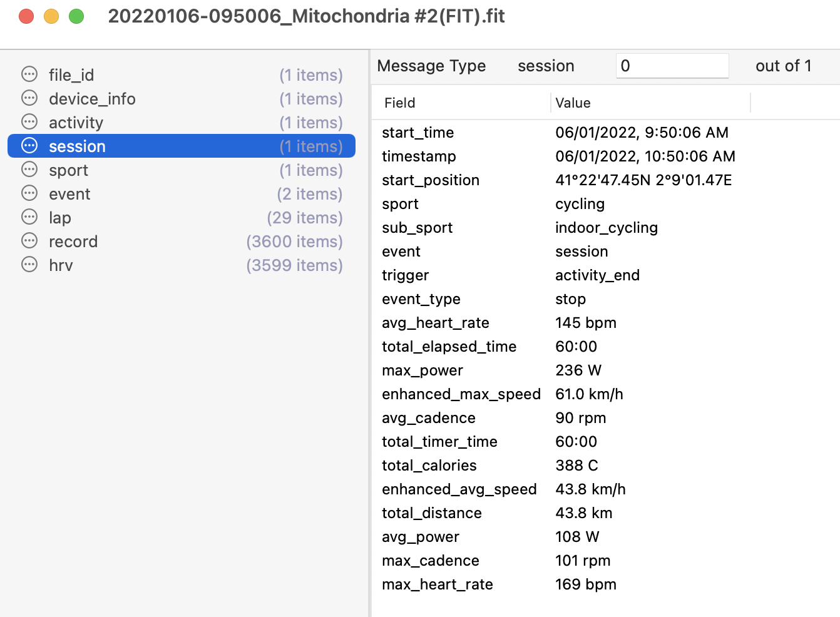Click the ellipsis icon next to device_info
This screenshot has height=617, width=840.
(29, 98)
